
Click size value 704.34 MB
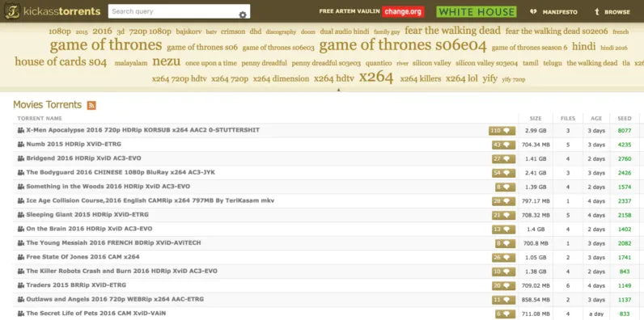click(536, 145)
